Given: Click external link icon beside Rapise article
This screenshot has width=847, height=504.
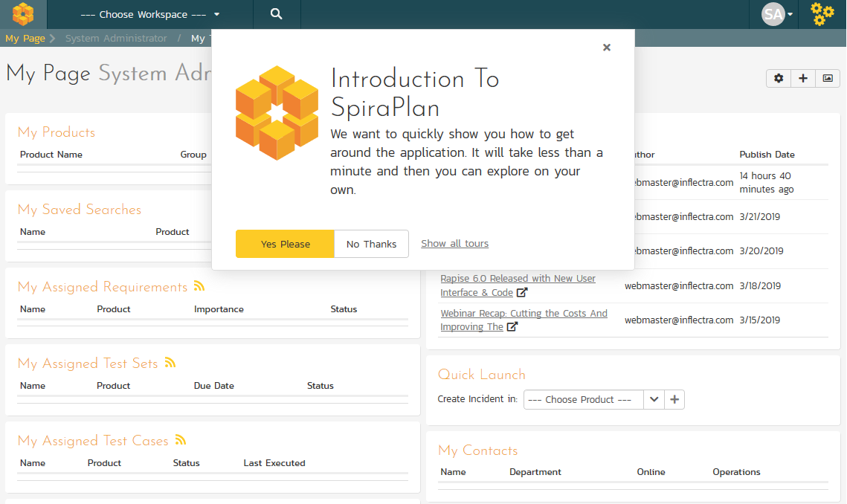Looking at the screenshot, I should coord(522,292).
